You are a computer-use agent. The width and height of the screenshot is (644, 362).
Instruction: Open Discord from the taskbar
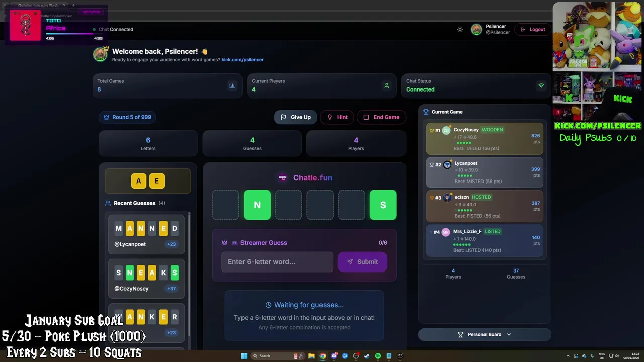(x=334, y=356)
